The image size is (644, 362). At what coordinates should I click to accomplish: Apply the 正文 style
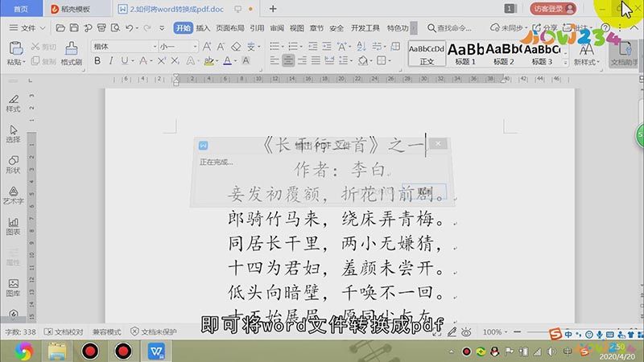pyautogui.click(x=427, y=54)
